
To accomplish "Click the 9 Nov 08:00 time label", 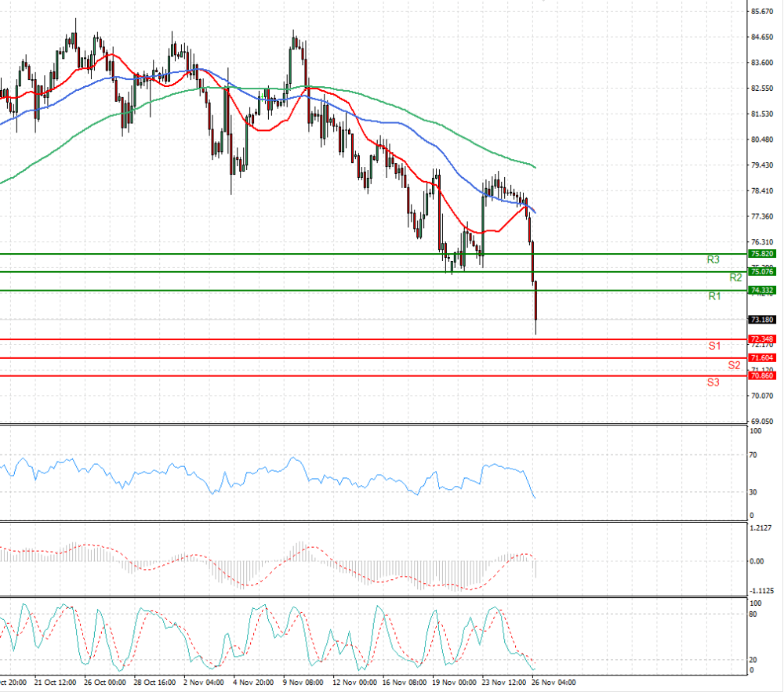I will coord(303,683).
